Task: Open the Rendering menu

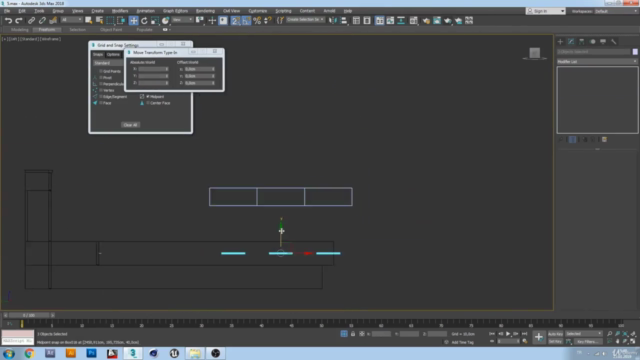Action: (205, 11)
